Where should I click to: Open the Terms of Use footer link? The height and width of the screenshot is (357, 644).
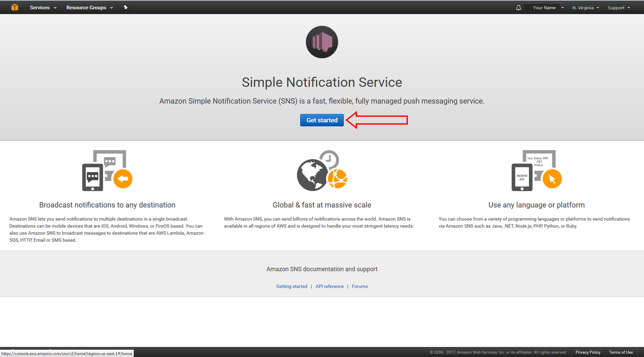(x=621, y=352)
